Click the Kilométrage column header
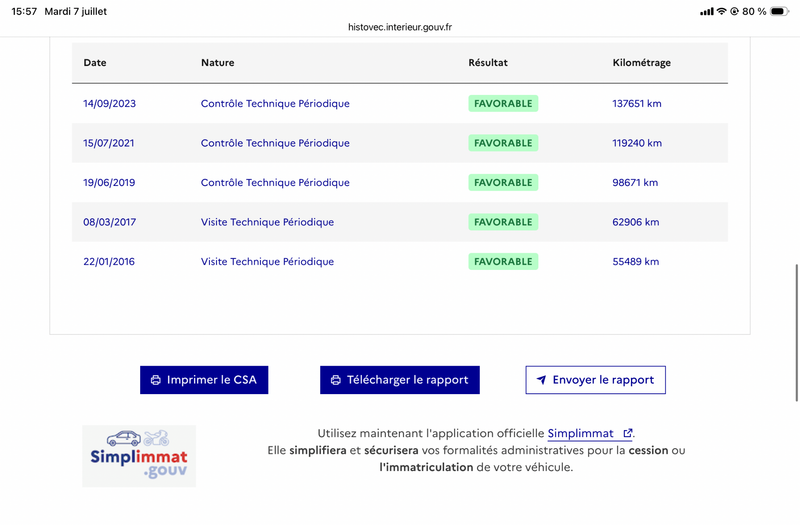 [641, 63]
